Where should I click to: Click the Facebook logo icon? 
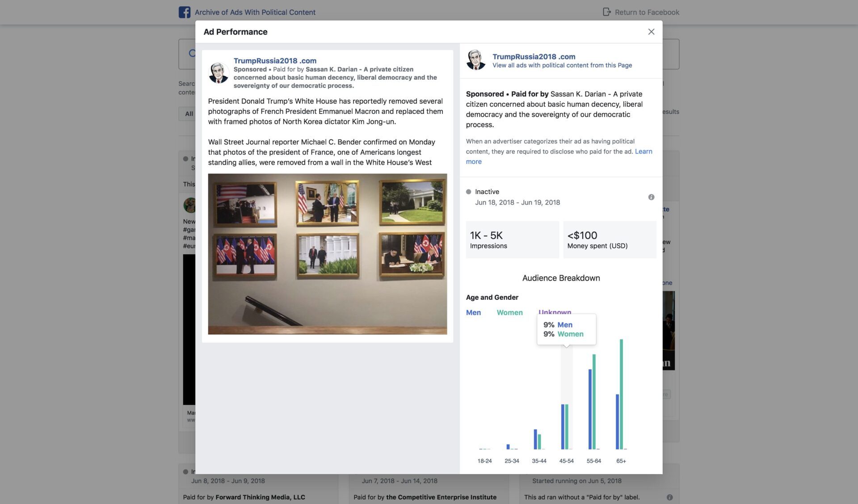tap(185, 12)
